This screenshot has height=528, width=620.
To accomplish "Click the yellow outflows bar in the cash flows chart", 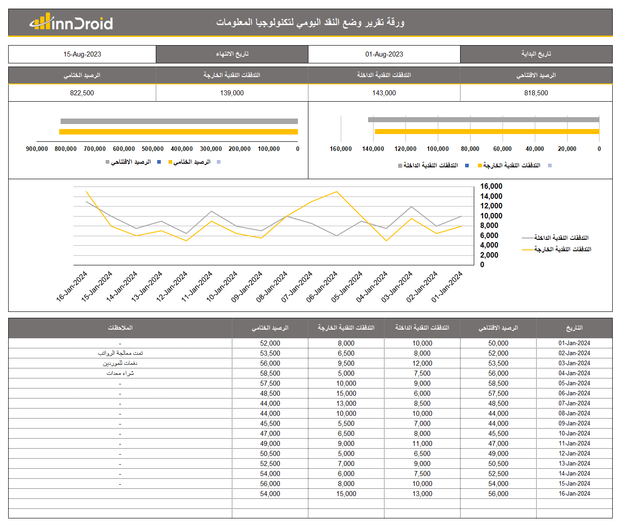I will tap(487, 131).
